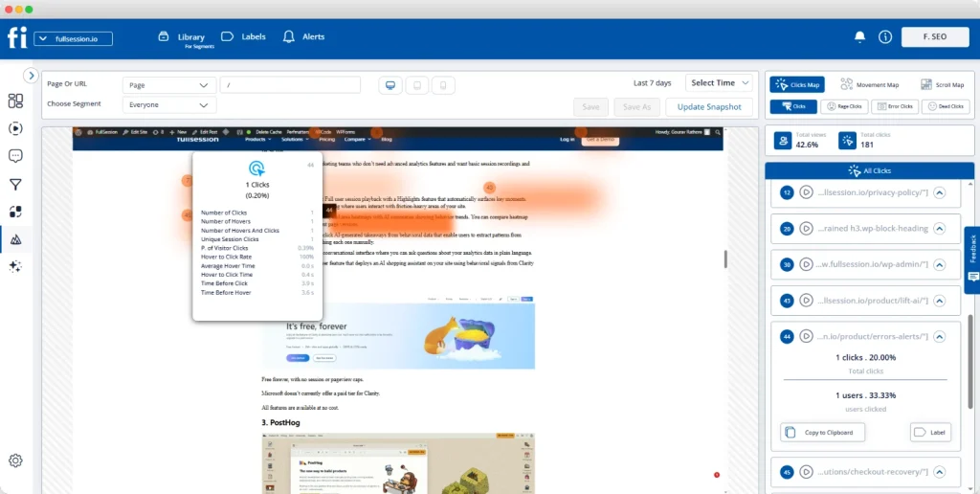Open the Page type dropdown

point(169,85)
